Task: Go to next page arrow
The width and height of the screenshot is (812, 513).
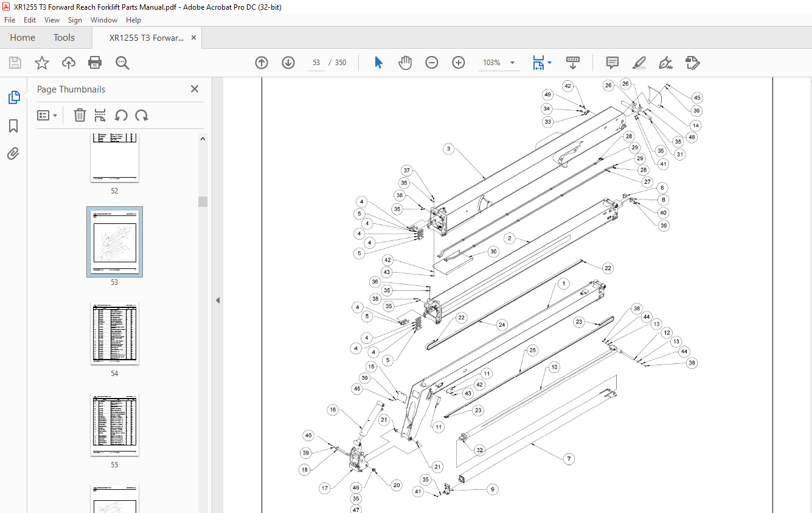Action: 288,63
